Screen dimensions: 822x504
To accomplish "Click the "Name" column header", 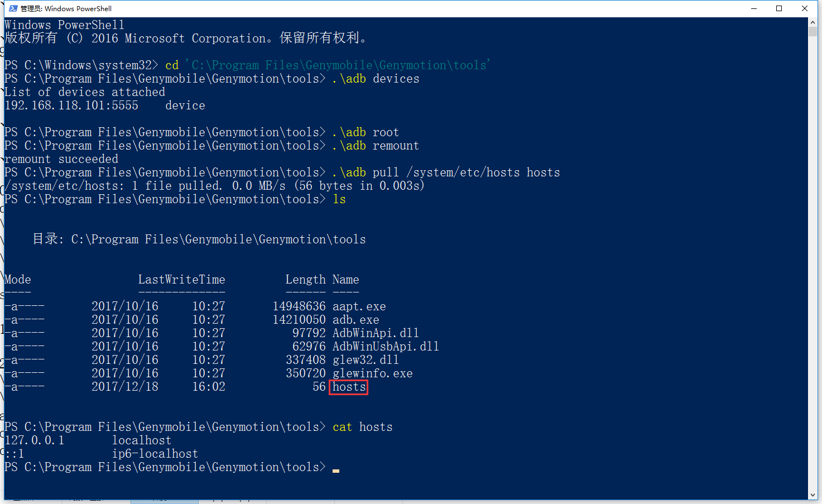I will [346, 280].
